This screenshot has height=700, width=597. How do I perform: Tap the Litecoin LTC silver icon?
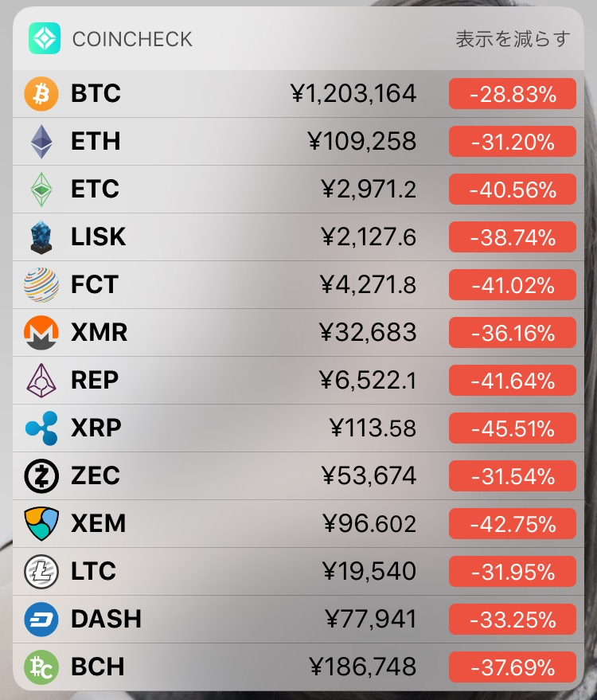click(x=41, y=572)
